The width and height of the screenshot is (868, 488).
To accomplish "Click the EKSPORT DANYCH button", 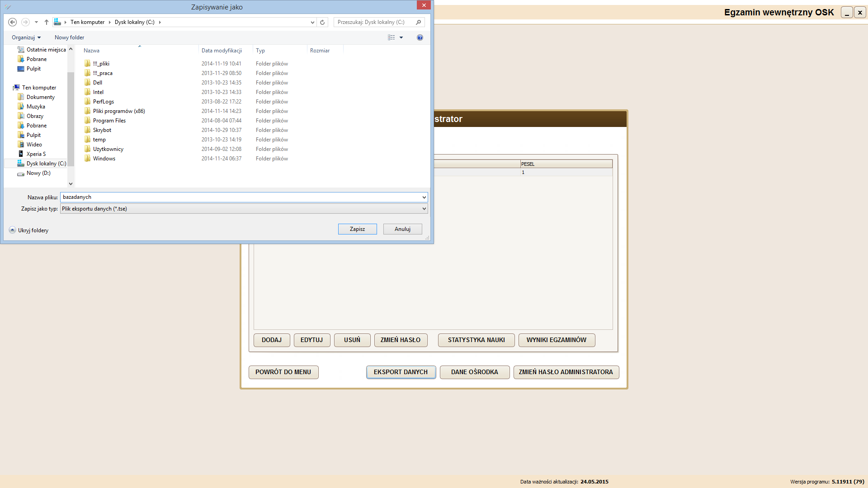I will [x=401, y=372].
